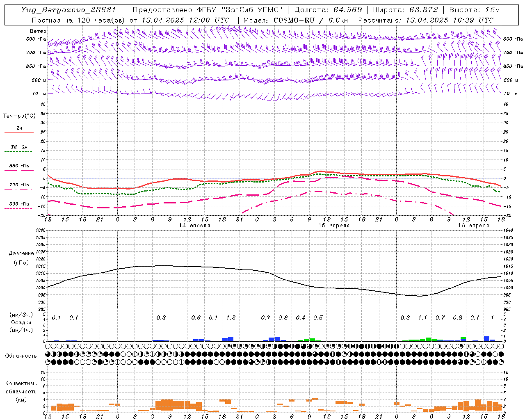The height and width of the screenshot is (420, 525).
Task: Click the 1.2 precipitation value
Action: 231,318
